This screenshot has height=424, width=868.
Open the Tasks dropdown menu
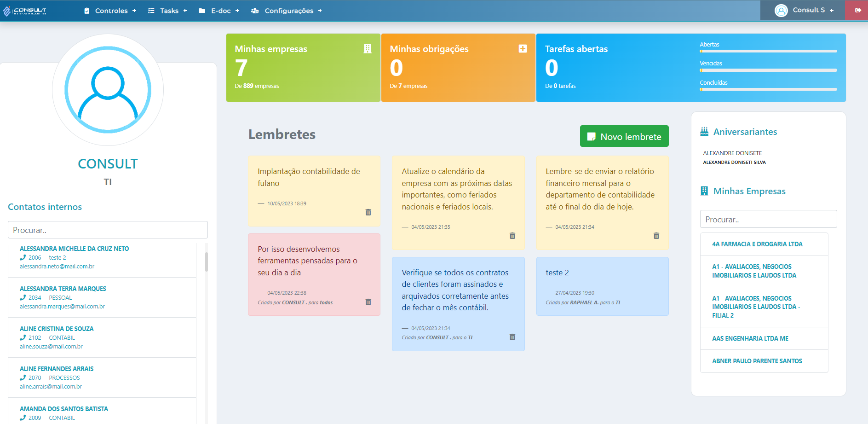coord(168,11)
